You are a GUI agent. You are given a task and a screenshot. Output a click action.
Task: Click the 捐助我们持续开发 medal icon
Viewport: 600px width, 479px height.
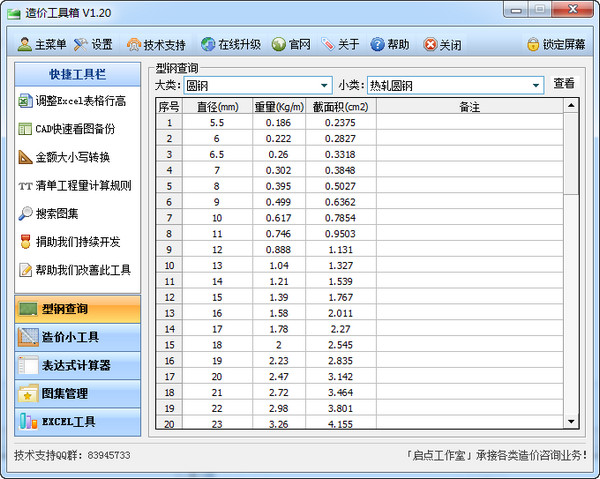tap(25, 242)
